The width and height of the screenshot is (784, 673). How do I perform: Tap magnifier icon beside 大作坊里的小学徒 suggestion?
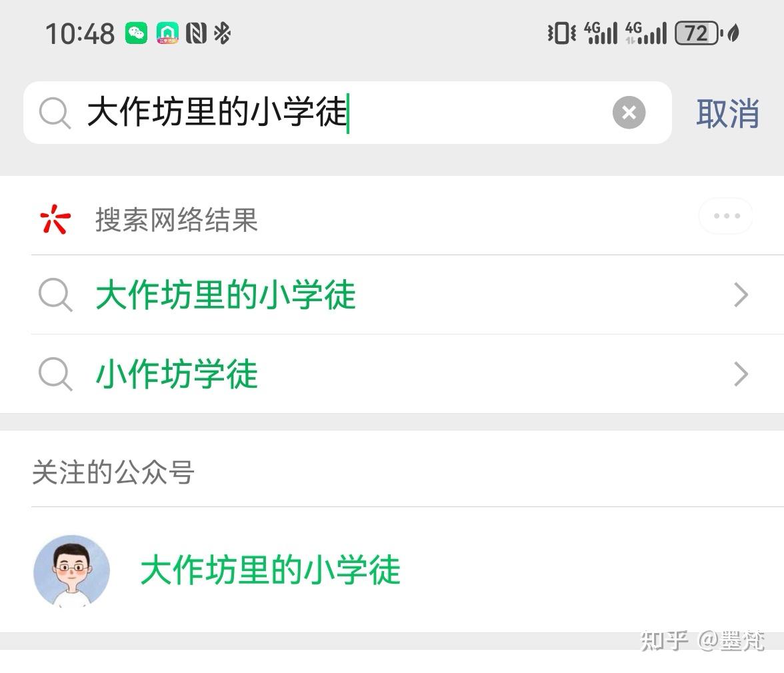55,295
